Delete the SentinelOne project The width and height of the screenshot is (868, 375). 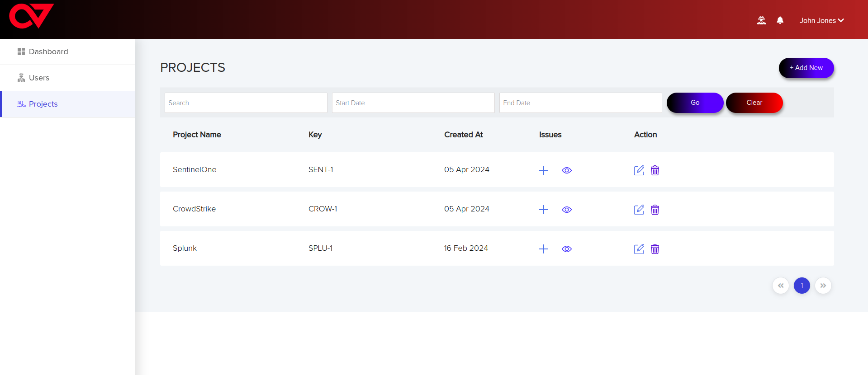click(655, 170)
